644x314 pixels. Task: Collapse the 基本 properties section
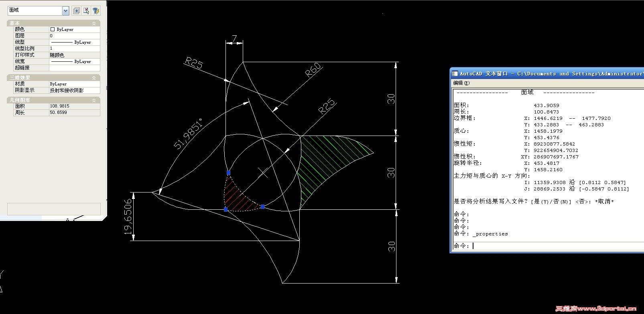[94, 23]
